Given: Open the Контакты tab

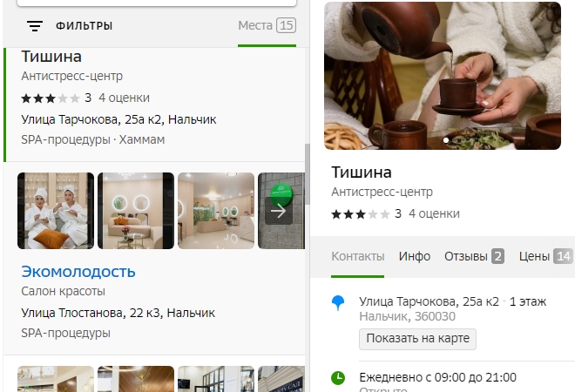Looking at the screenshot, I should 358,256.
